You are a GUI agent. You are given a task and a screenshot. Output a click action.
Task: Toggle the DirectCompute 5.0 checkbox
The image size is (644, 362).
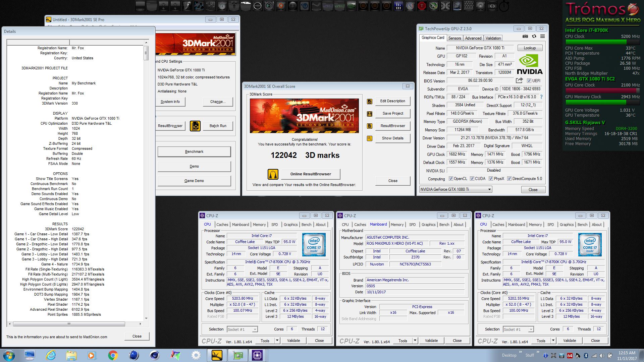(509, 179)
